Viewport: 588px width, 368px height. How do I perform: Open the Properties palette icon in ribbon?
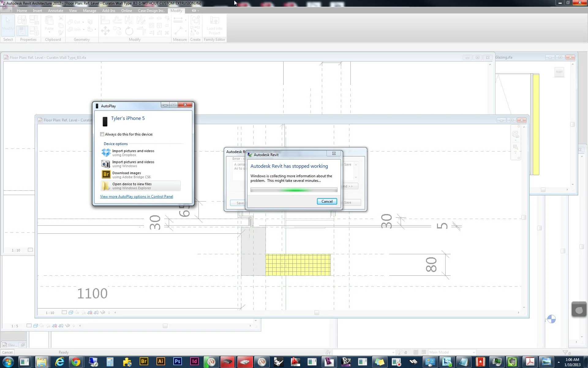pos(22,31)
